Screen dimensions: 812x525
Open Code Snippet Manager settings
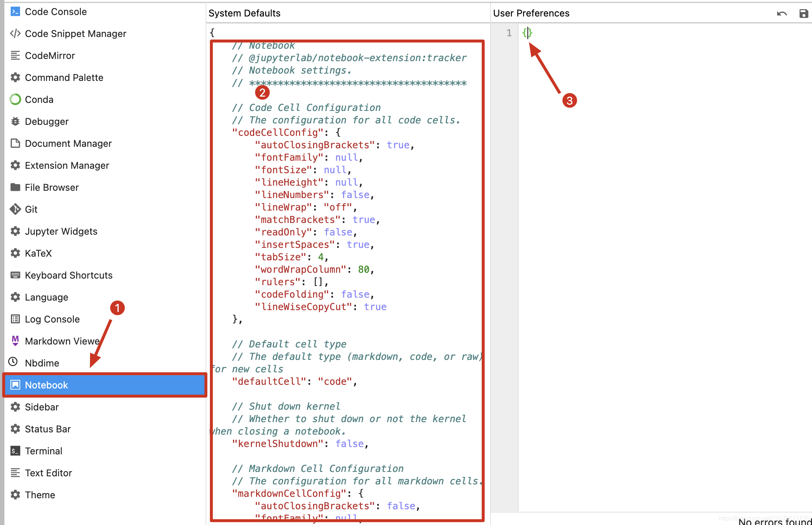[75, 34]
